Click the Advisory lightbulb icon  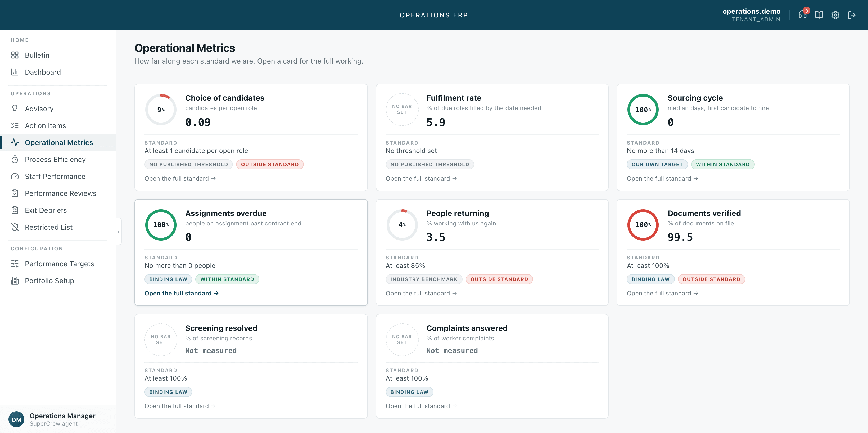(15, 109)
